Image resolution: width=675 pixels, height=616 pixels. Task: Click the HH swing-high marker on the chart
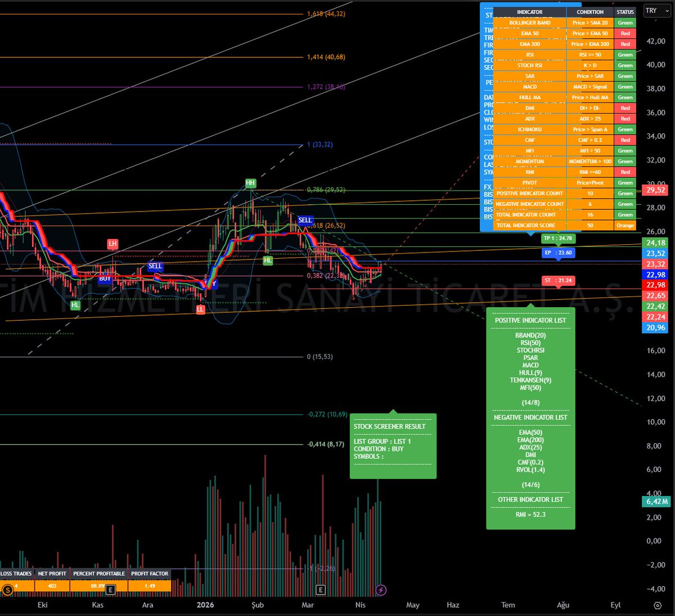click(250, 183)
